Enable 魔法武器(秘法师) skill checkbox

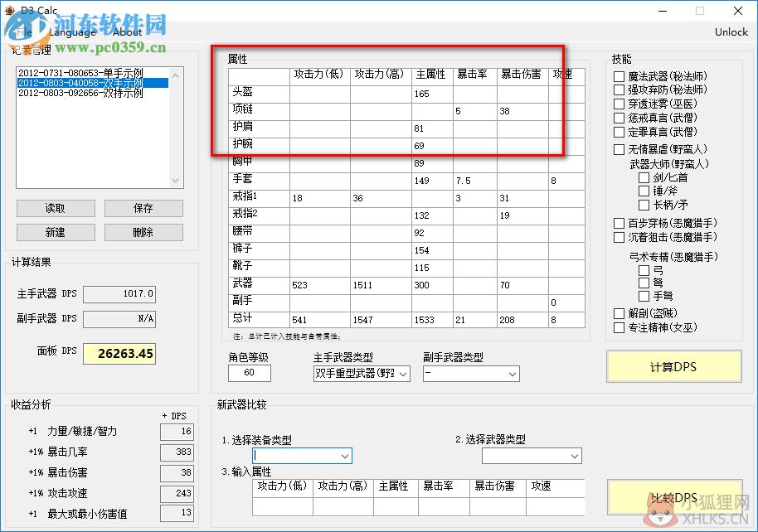619,76
